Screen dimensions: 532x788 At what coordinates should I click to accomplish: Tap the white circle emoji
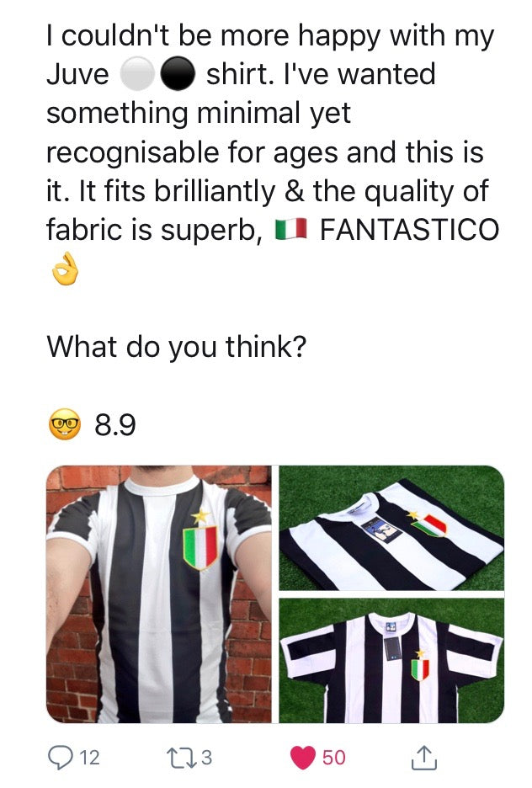tap(137, 73)
